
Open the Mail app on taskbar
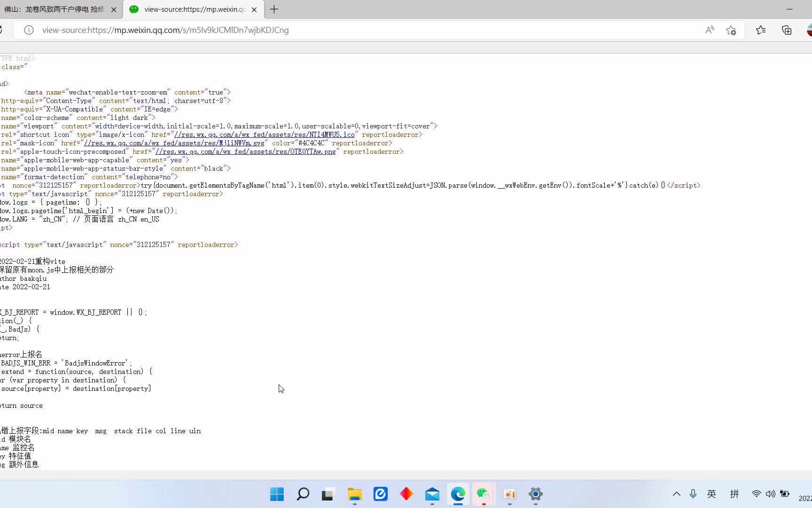pyautogui.click(x=432, y=494)
